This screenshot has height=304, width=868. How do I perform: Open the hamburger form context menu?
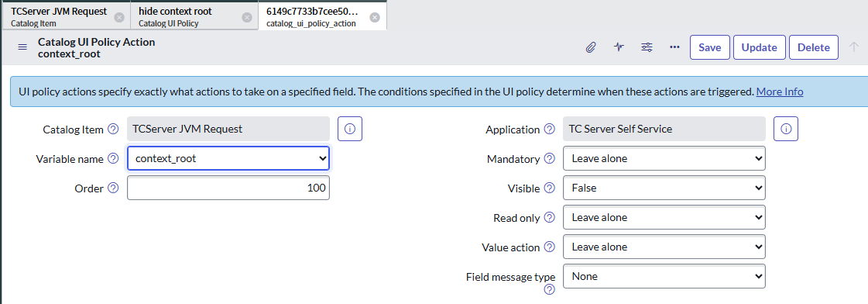(x=22, y=47)
